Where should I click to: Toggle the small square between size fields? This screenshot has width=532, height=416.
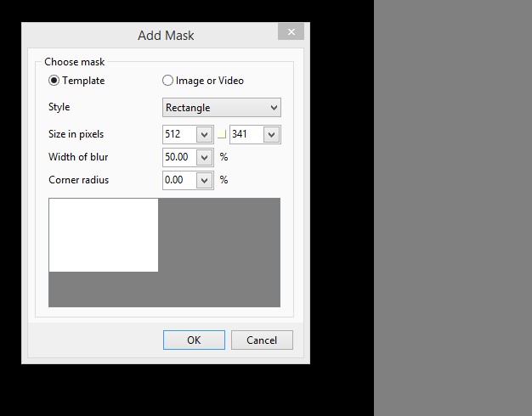(x=222, y=135)
